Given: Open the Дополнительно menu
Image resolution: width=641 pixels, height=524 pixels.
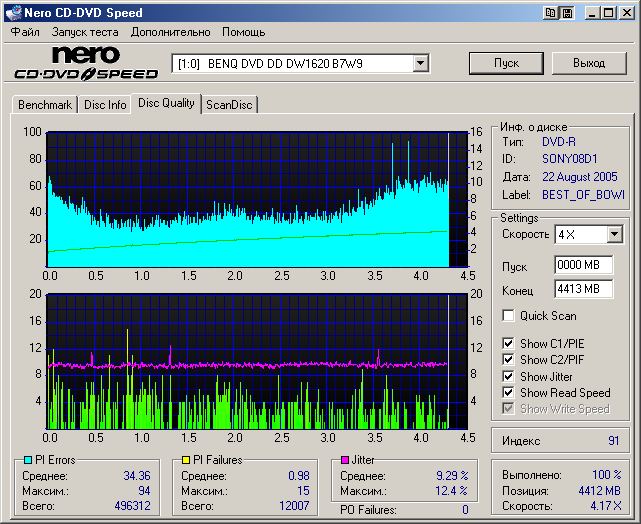Looking at the screenshot, I should (x=169, y=32).
